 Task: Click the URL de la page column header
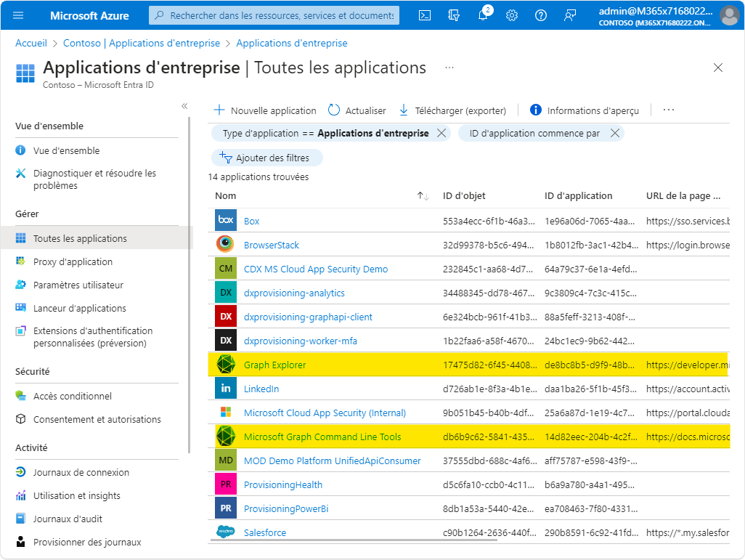(683, 196)
